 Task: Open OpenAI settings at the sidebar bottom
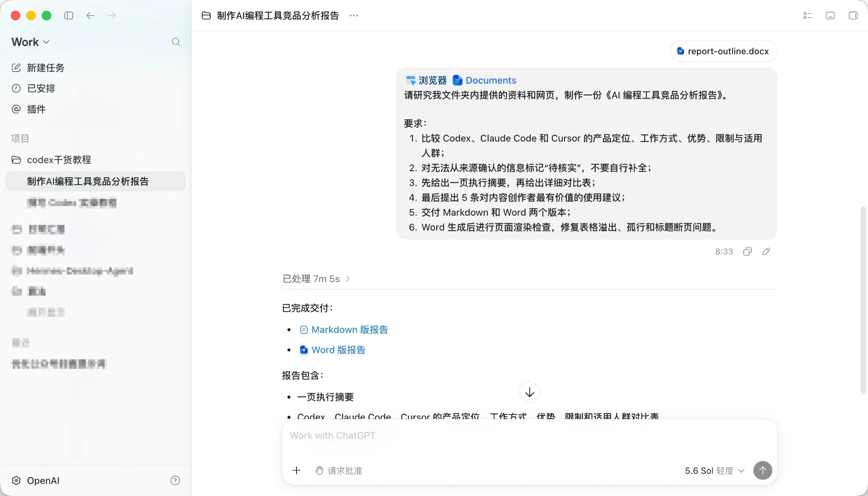point(36,481)
